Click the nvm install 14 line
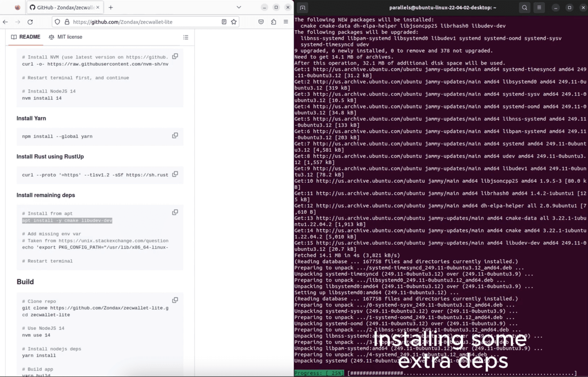 tap(42, 98)
